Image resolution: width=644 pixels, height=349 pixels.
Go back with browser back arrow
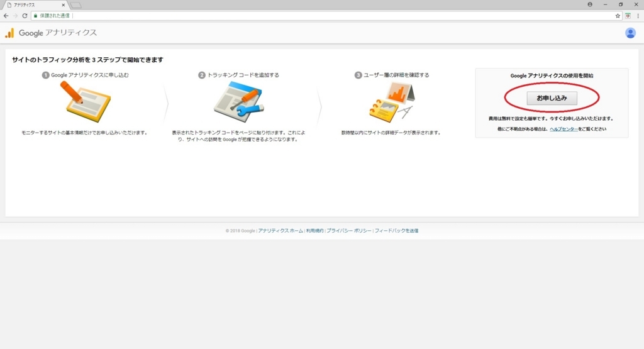coord(6,16)
